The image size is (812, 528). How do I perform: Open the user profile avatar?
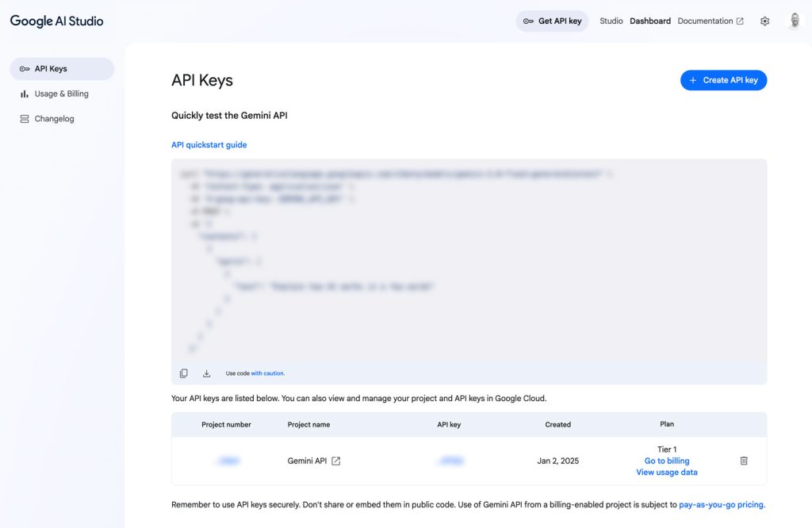point(795,21)
